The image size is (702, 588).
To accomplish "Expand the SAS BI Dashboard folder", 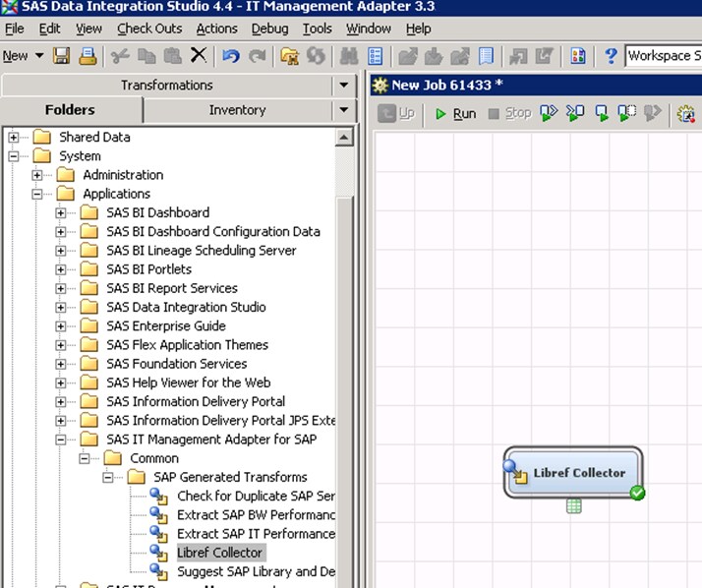I will coord(61,213).
